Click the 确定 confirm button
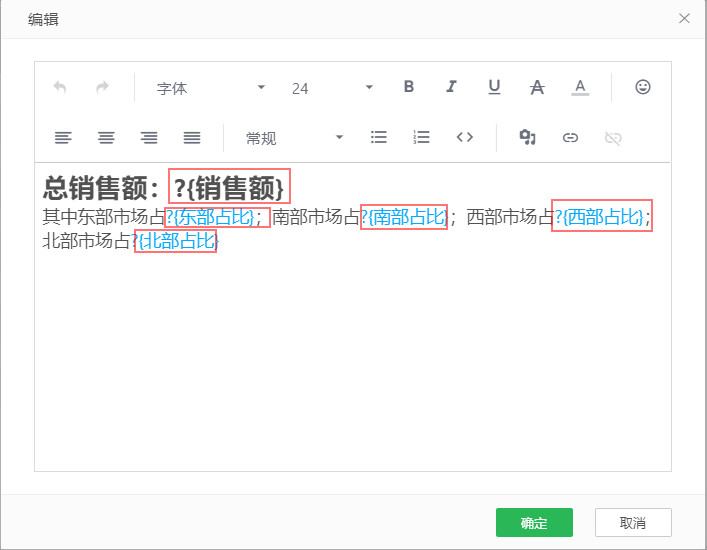Screen dimensions: 707x550 [x=534, y=522]
